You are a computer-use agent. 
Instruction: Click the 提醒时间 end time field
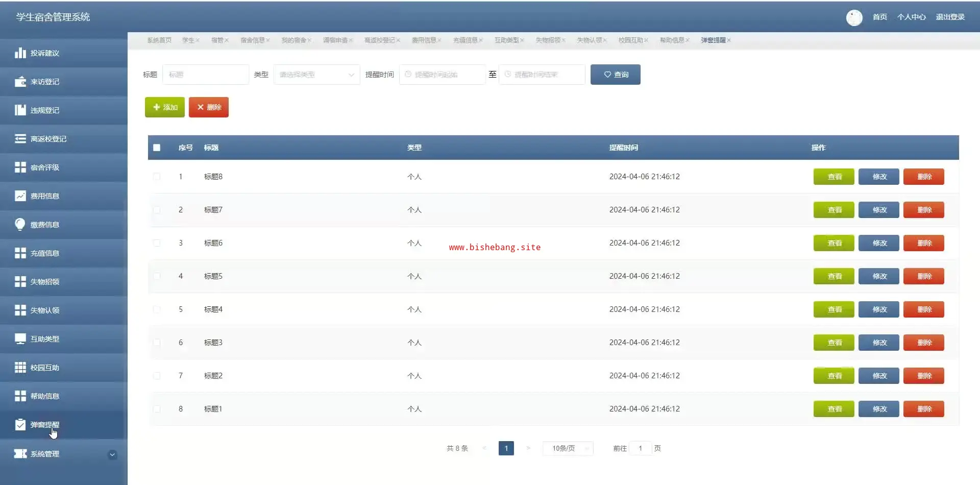(542, 75)
